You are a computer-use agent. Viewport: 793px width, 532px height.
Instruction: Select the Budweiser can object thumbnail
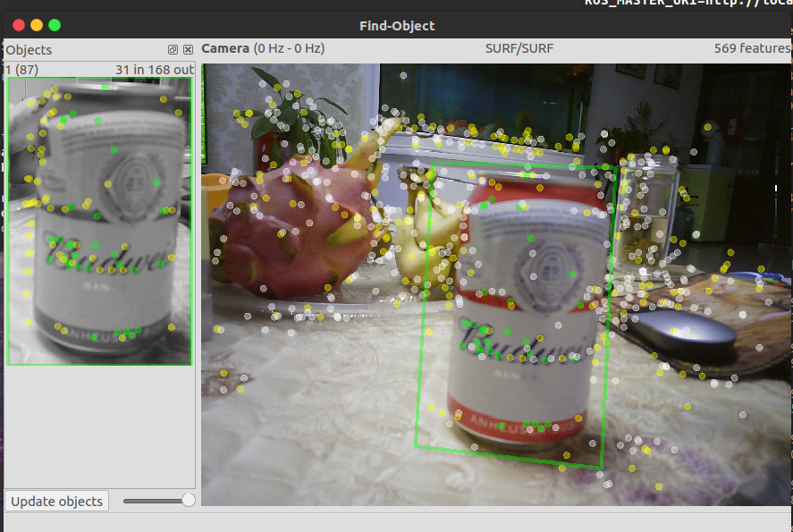click(x=98, y=219)
